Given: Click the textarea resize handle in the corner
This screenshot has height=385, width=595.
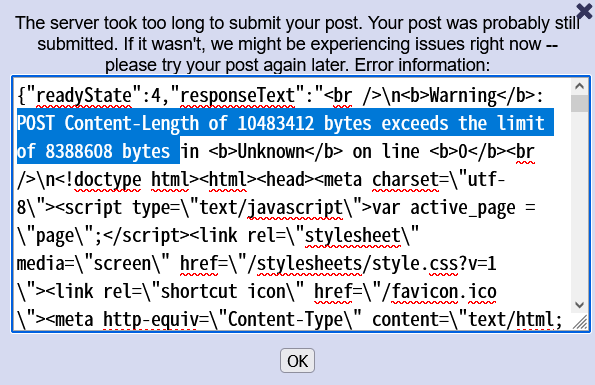Looking at the screenshot, I should 580,322.
